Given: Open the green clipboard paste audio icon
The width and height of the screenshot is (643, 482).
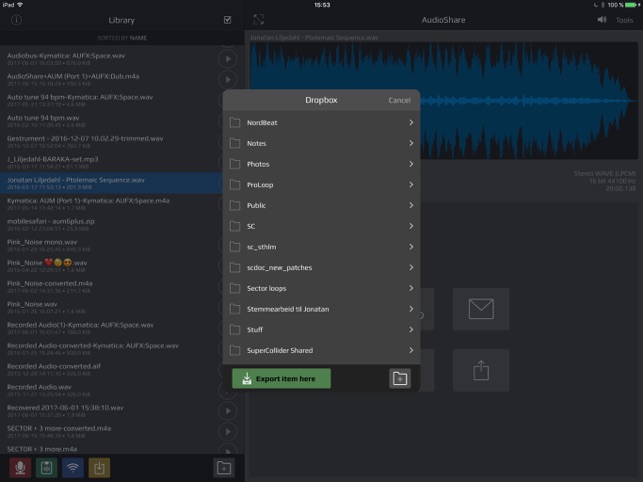Looking at the screenshot, I should coord(46,468).
